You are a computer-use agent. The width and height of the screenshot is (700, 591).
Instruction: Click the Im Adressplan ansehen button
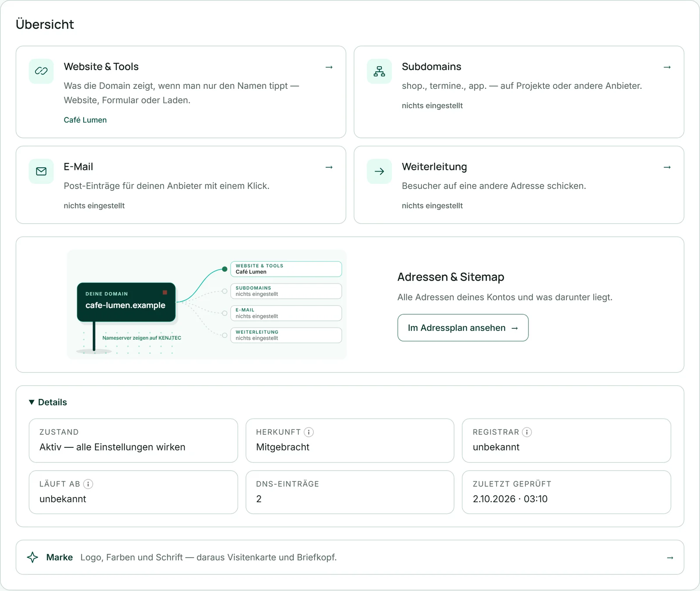click(x=463, y=327)
